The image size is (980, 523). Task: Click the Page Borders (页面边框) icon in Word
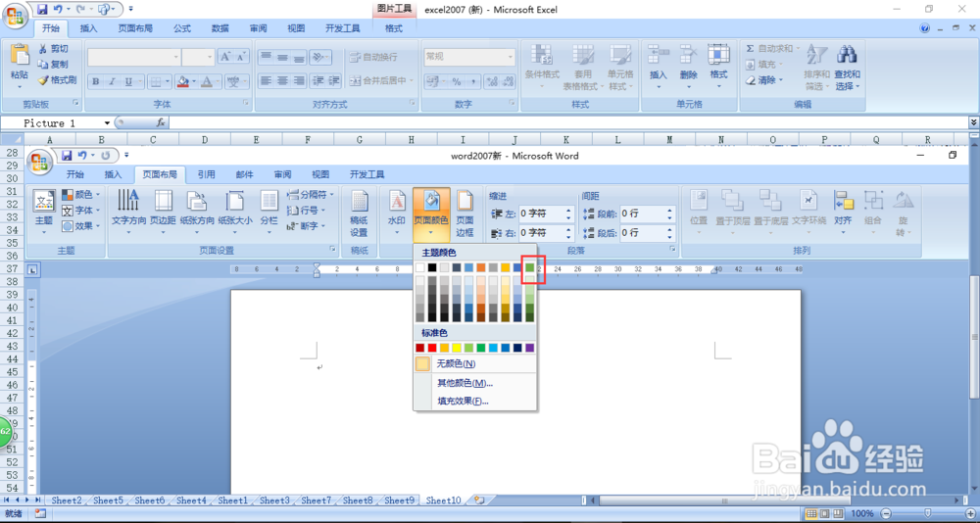pos(464,200)
